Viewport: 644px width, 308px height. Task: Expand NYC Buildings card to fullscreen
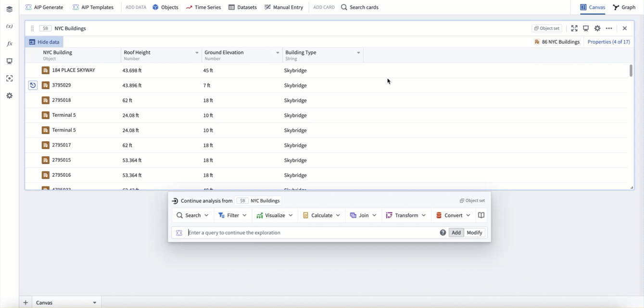[x=574, y=28]
